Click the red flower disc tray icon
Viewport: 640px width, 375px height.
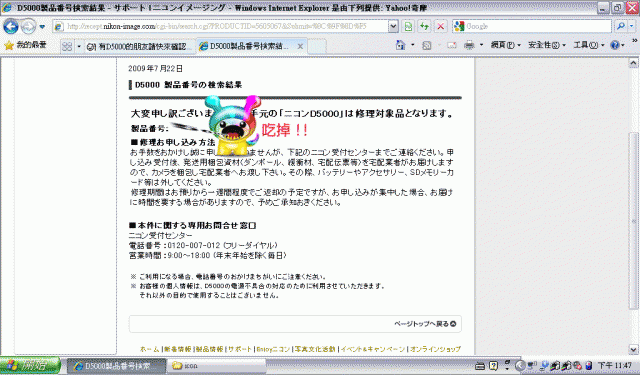point(577,366)
